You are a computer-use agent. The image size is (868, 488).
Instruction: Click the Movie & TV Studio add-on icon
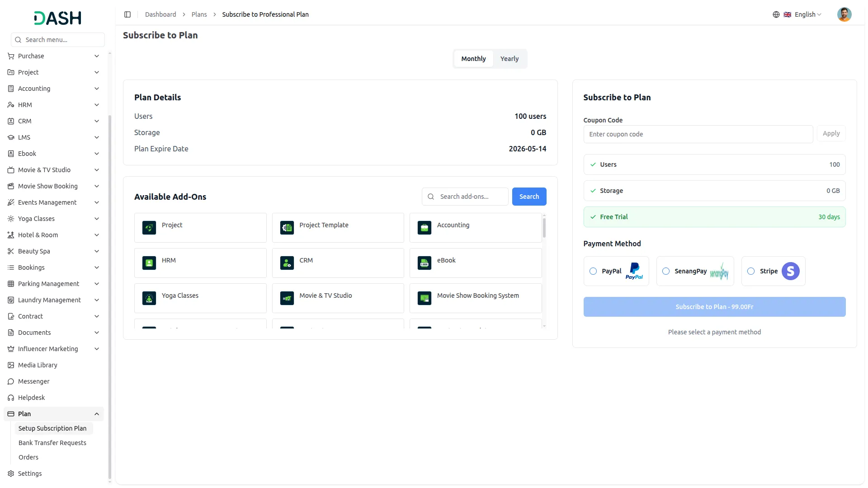287,298
